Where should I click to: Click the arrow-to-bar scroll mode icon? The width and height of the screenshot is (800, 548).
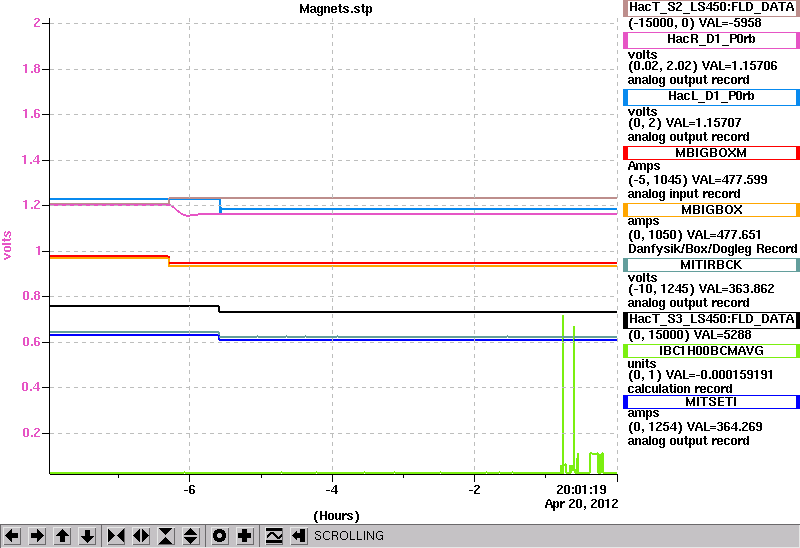point(299,536)
